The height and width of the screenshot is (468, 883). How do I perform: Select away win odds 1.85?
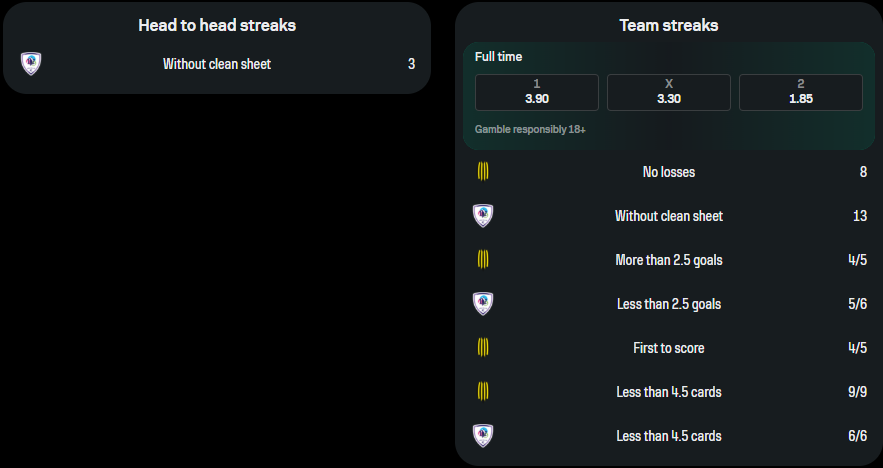[x=801, y=92]
